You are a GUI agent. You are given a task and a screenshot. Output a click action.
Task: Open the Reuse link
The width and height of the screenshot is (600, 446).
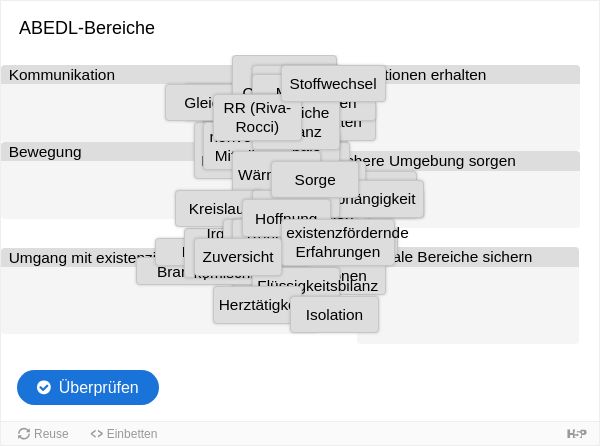point(43,434)
